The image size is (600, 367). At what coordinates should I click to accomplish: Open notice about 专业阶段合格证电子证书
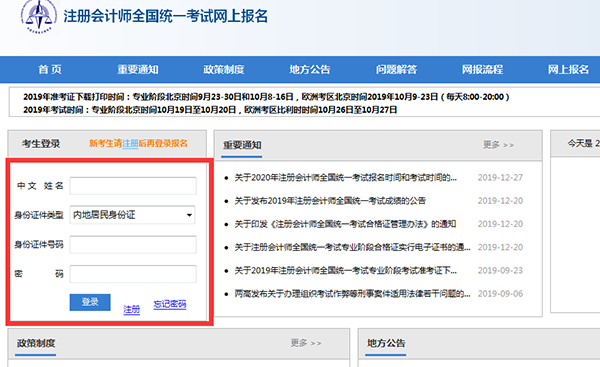coord(352,247)
